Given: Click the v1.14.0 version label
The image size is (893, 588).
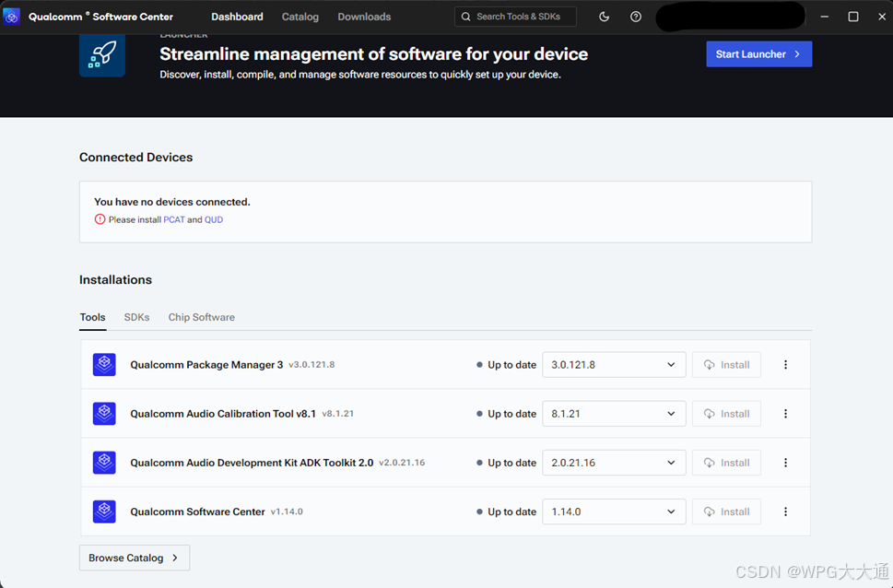Looking at the screenshot, I should [x=287, y=512].
